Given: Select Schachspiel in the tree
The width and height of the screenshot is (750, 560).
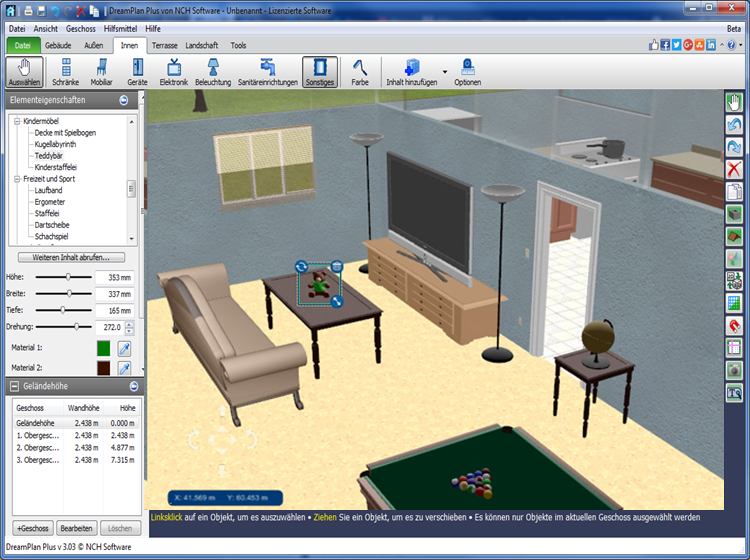Looking at the screenshot, I should click(51, 236).
